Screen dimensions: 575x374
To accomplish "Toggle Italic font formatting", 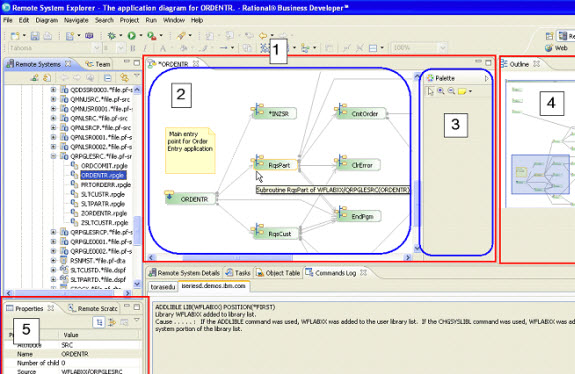I will click(x=146, y=48).
